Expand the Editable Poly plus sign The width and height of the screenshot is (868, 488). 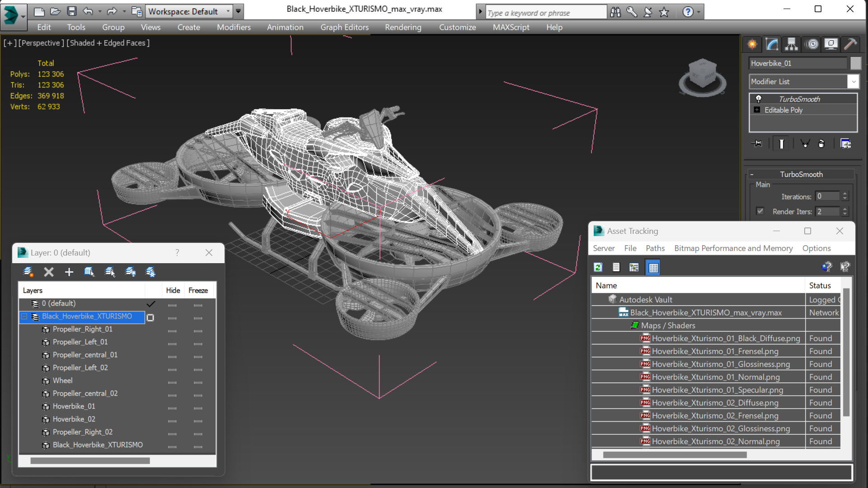[757, 110]
